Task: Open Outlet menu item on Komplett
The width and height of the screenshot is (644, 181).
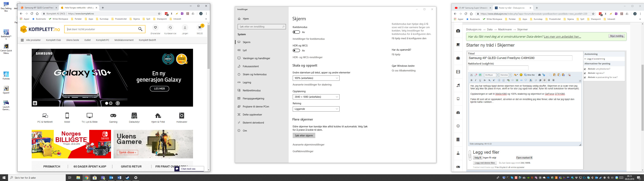Action: point(88,40)
